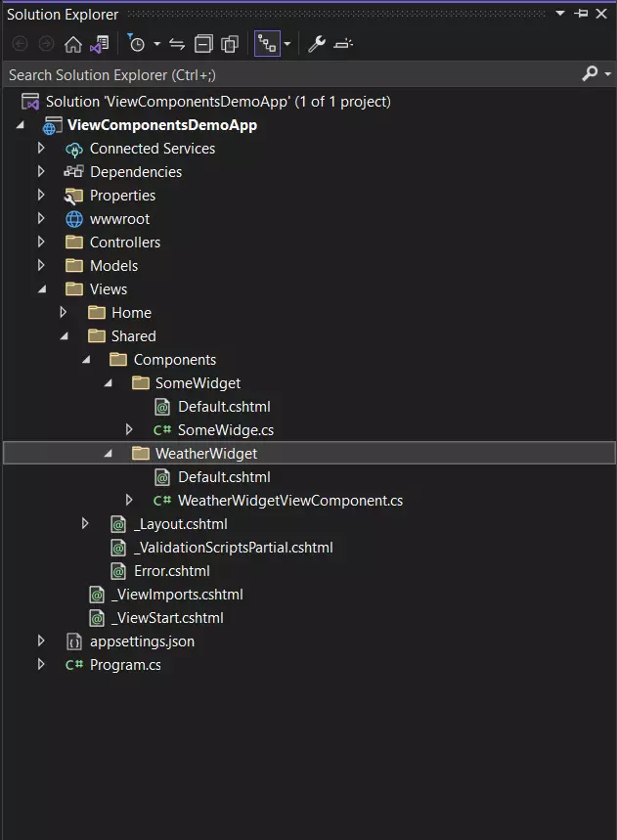This screenshot has height=840, width=617.
Task: Click the wwwroot globe icon
Action: click(x=74, y=219)
